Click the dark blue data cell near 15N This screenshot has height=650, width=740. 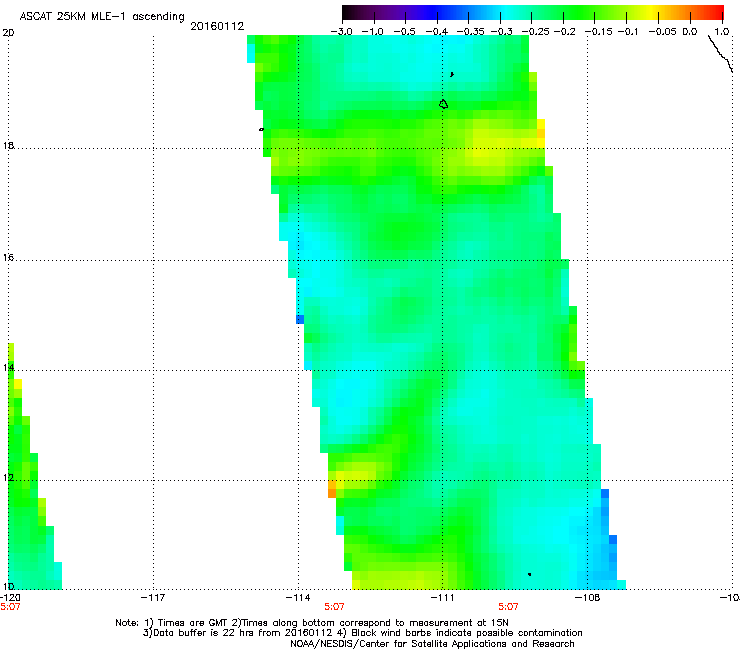(300, 320)
